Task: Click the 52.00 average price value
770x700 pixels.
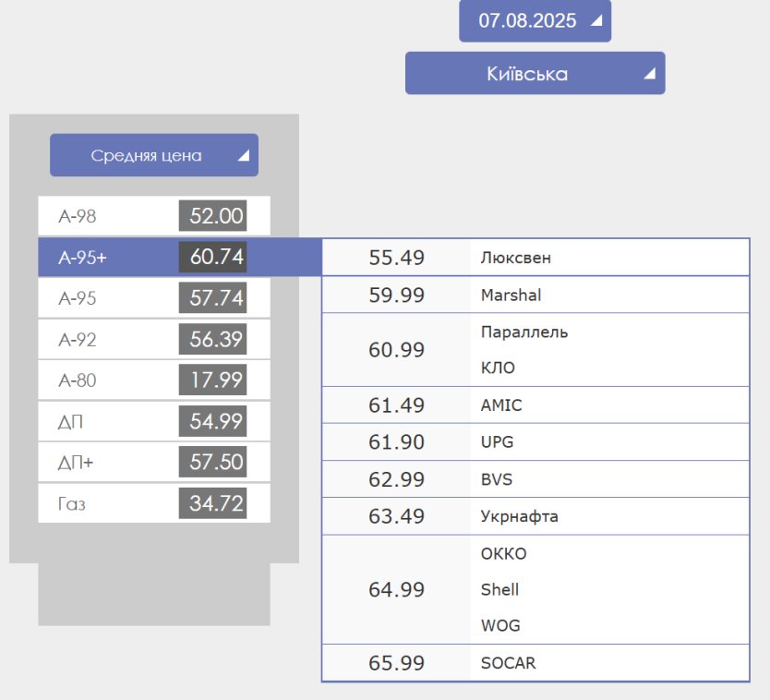Action: [x=212, y=216]
